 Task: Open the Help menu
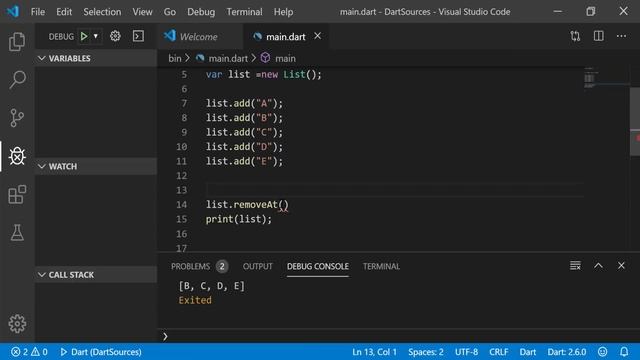point(283,12)
